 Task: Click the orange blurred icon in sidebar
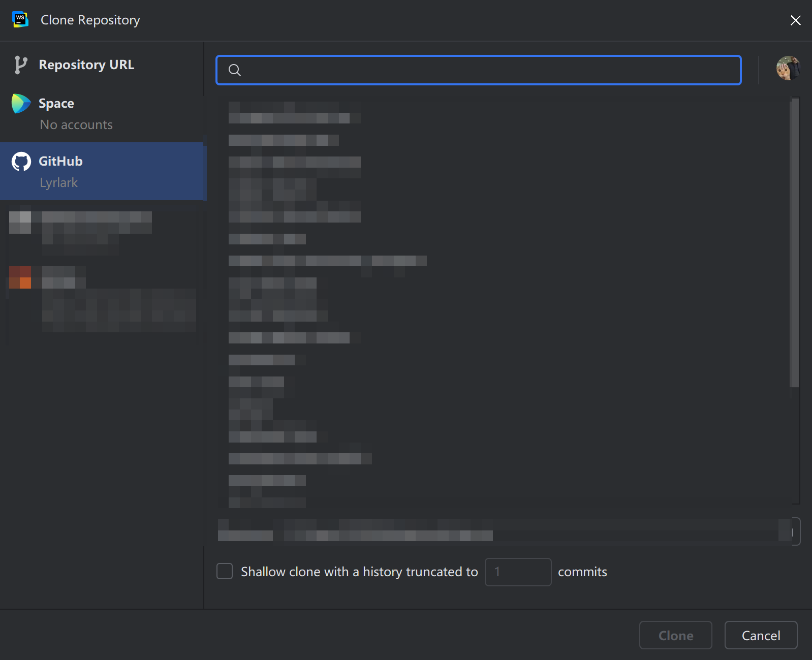[x=20, y=277]
